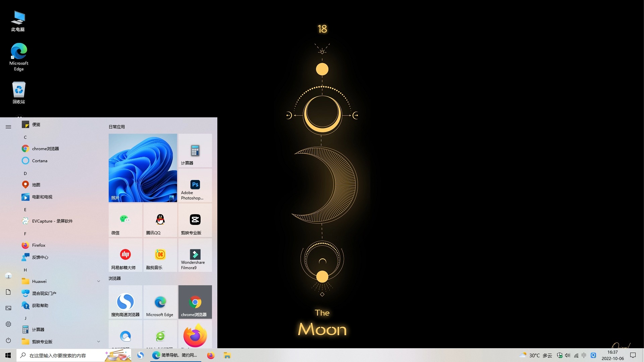Open the 回收站 recycle bin icon

click(19, 93)
